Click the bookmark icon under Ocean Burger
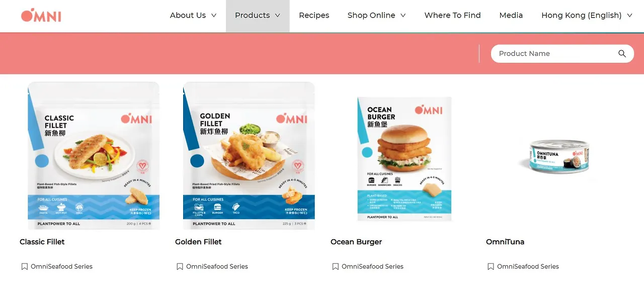Viewport: 644px width, 293px height. pyautogui.click(x=335, y=266)
